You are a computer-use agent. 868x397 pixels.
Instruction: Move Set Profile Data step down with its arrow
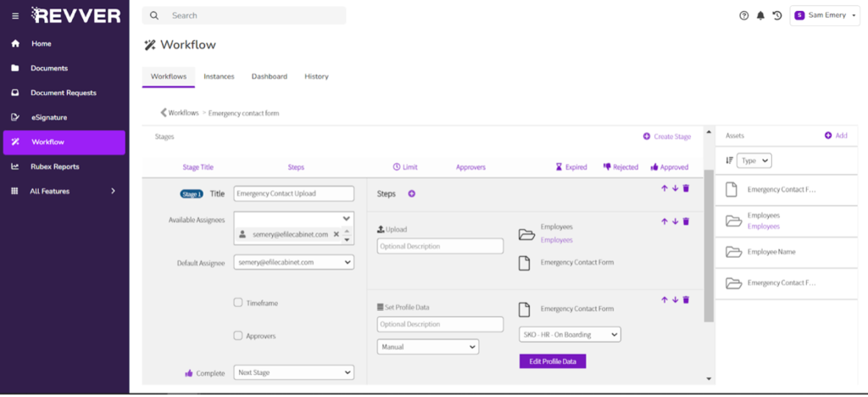point(675,299)
